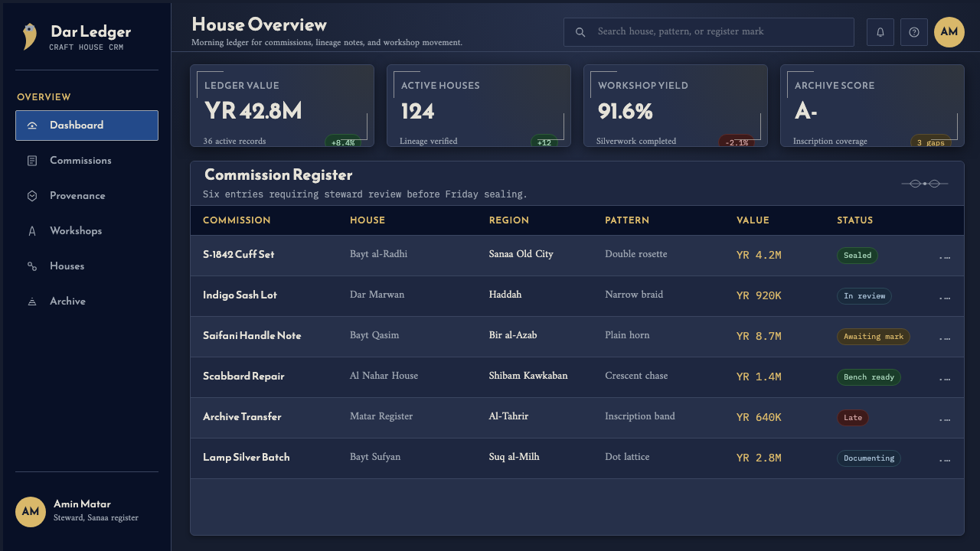Click Matar Register house cell
The image size is (980, 551).
[x=381, y=416]
